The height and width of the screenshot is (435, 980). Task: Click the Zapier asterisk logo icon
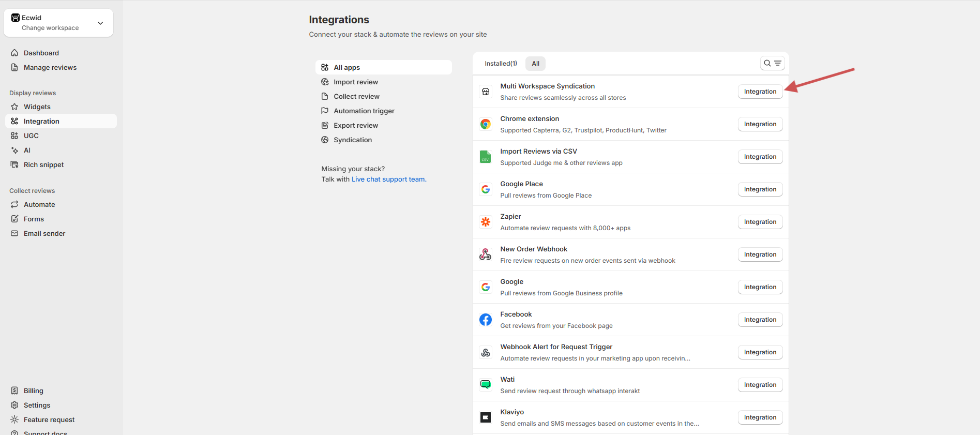coord(485,222)
